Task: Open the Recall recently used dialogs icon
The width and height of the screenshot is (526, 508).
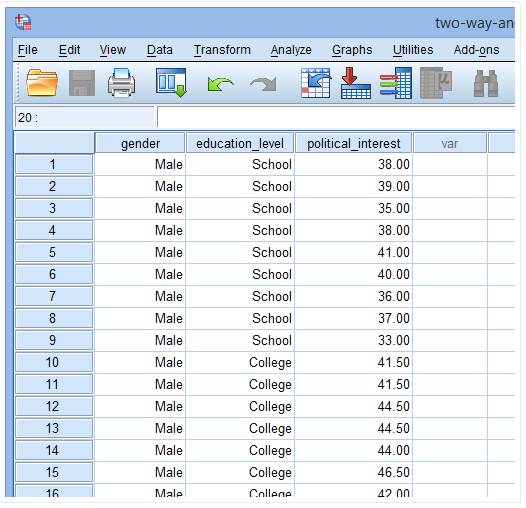Action: [x=171, y=83]
